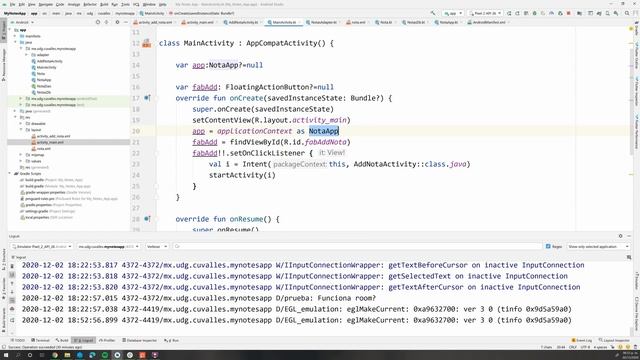This screenshot has width=640, height=360.
Task: Click the Logcat search input field
Action: pyautogui.click(x=358, y=247)
